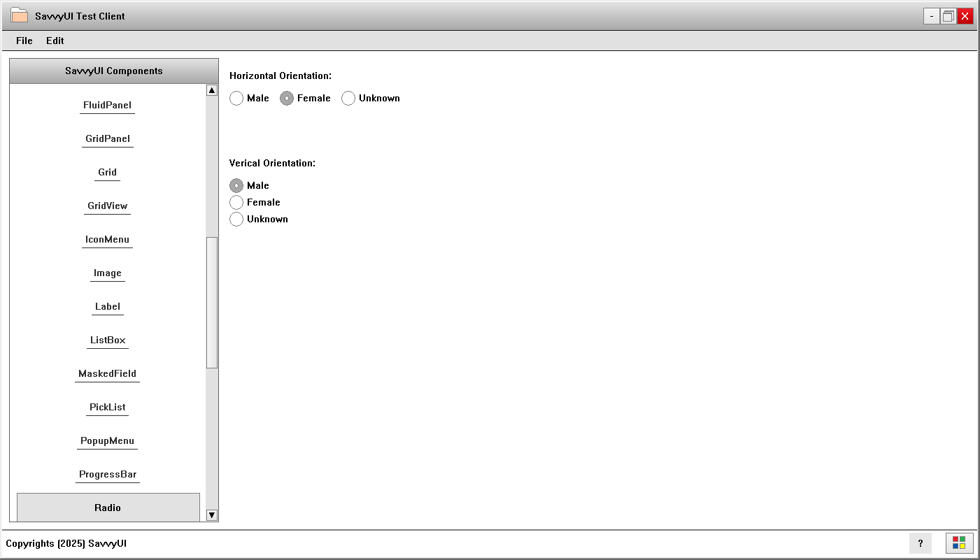Open the PopupMenu component

pos(107,441)
